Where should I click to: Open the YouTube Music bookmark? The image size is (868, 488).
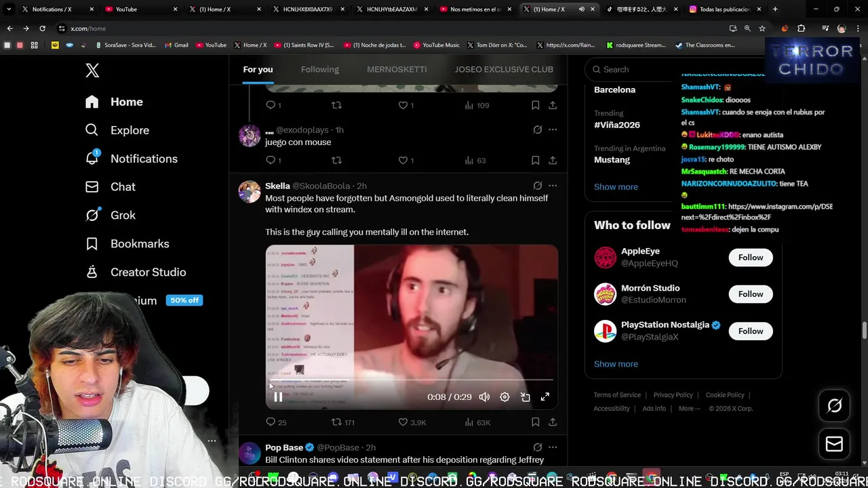436,45
